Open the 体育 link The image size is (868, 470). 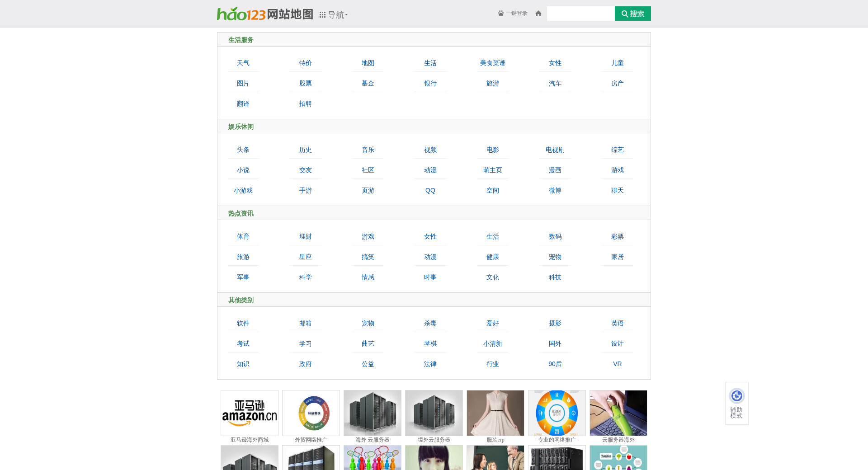tap(243, 237)
